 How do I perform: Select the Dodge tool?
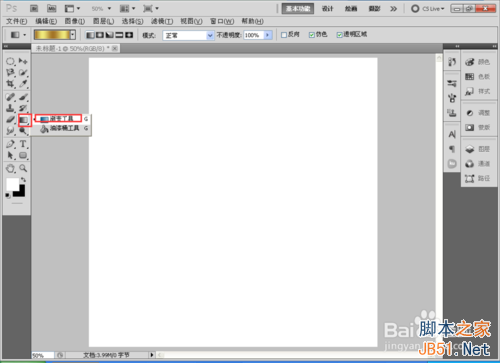[23, 131]
